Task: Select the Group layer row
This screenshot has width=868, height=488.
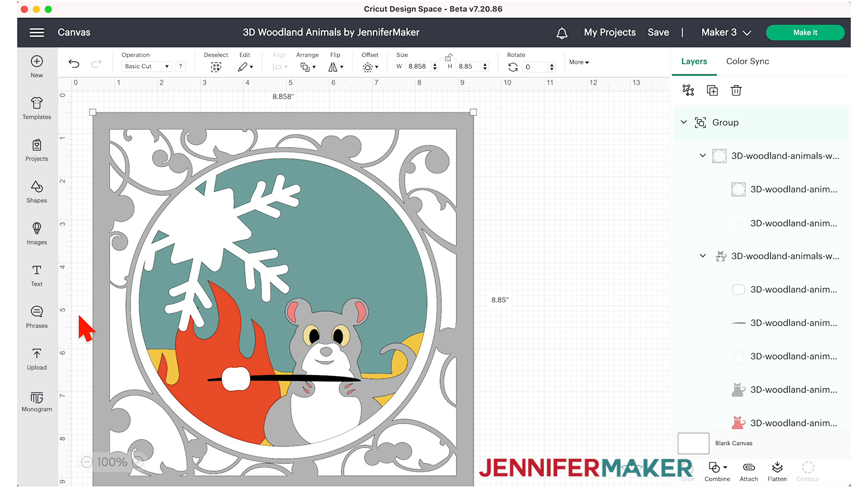Action: [761, 123]
